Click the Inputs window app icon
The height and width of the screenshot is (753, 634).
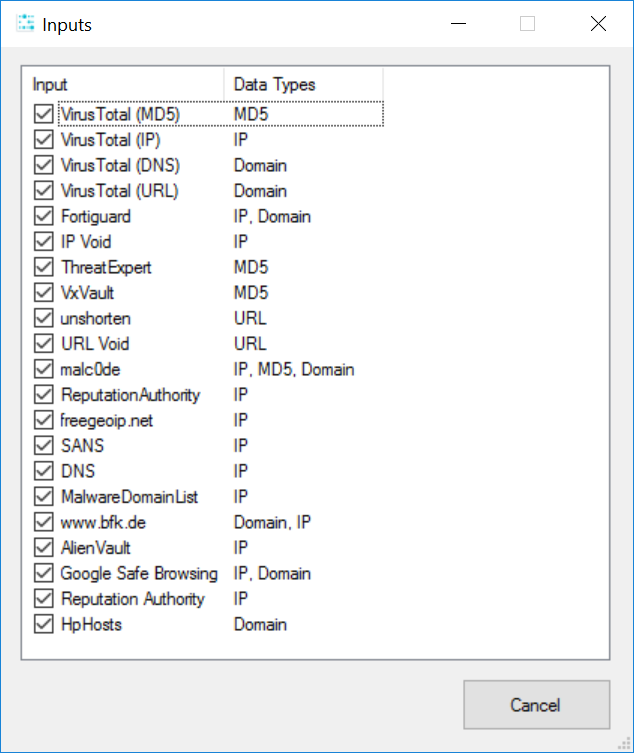click(25, 24)
